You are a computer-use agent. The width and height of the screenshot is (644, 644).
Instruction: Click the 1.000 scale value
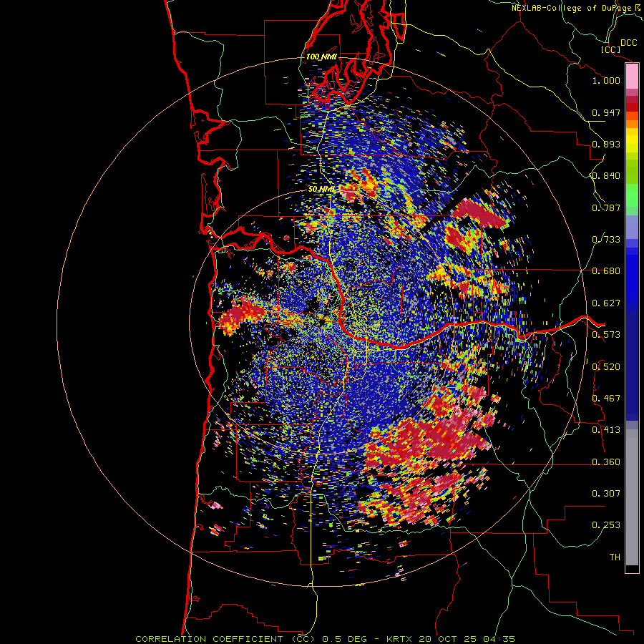[x=606, y=80]
